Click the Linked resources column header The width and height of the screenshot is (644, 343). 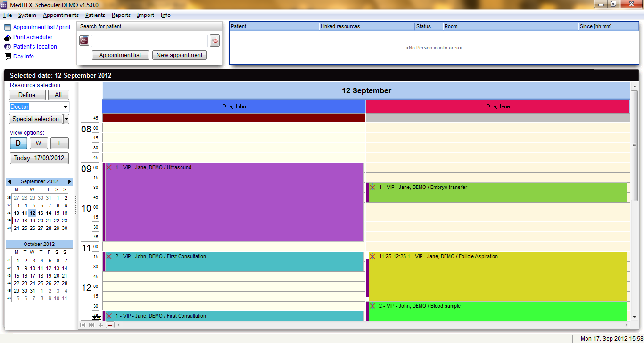coord(367,26)
